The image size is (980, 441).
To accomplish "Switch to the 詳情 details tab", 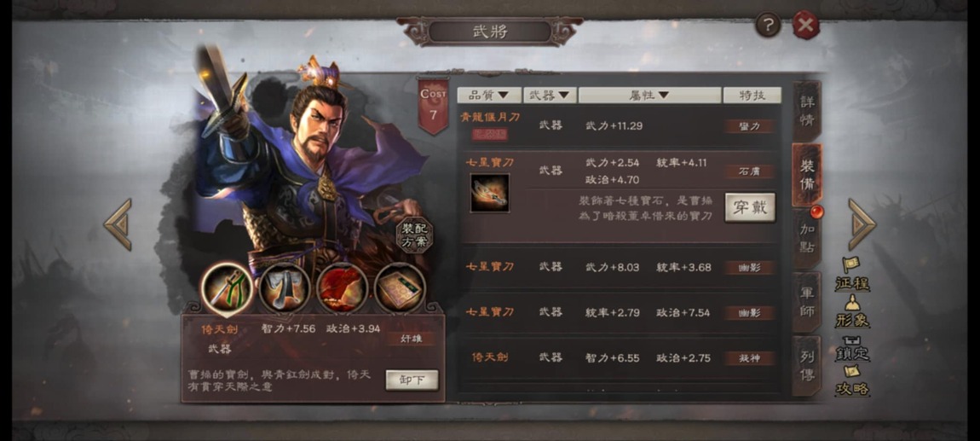I will (806, 111).
